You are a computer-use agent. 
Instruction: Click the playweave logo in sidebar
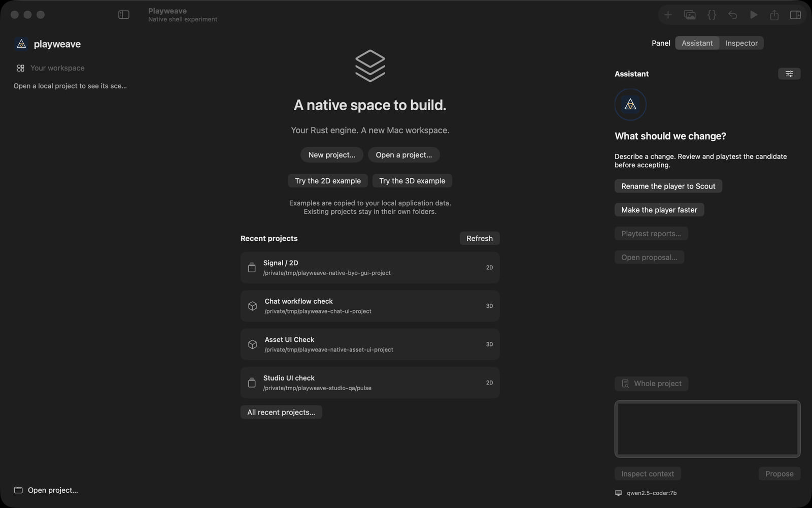(21, 44)
